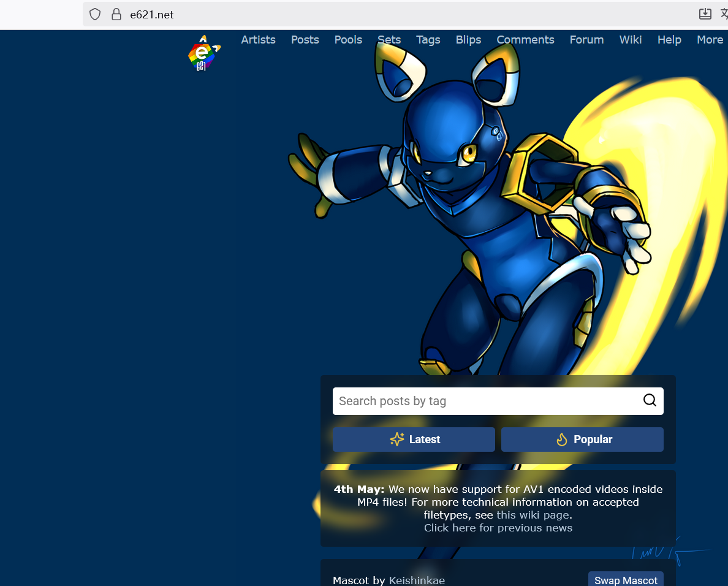The width and height of the screenshot is (728, 586).
Task: Click the padlock site security icon
Action: click(x=116, y=15)
